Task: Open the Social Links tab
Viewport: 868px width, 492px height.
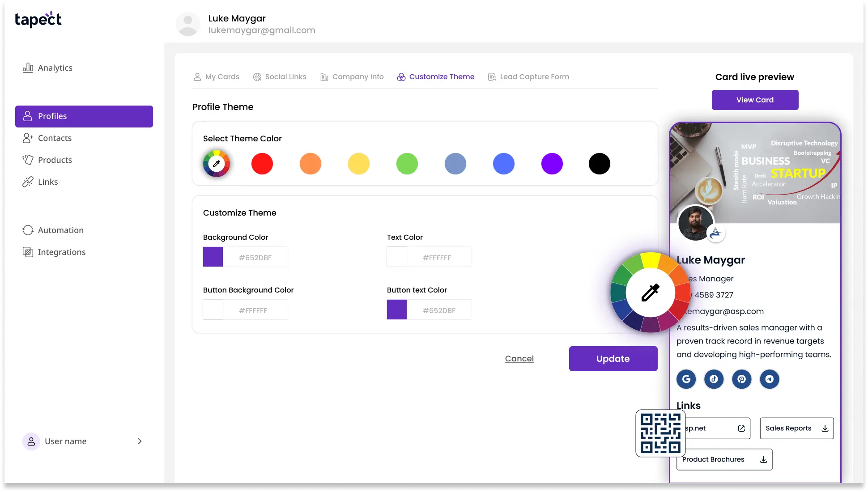Action: pos(285,76)
